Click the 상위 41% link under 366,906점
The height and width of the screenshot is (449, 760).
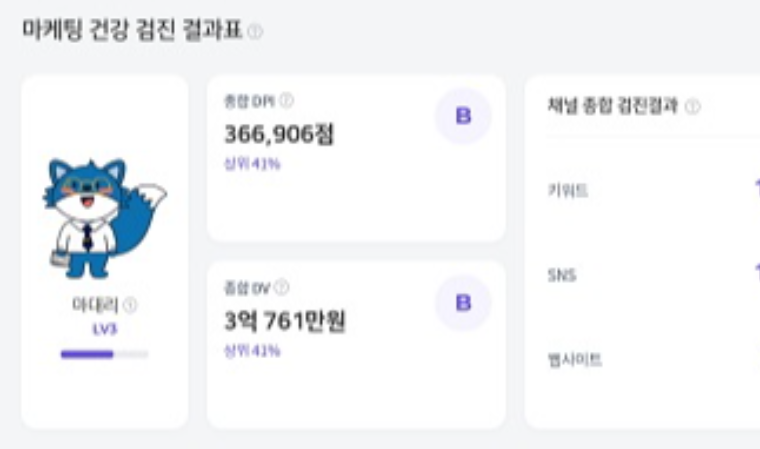[252, 164]
